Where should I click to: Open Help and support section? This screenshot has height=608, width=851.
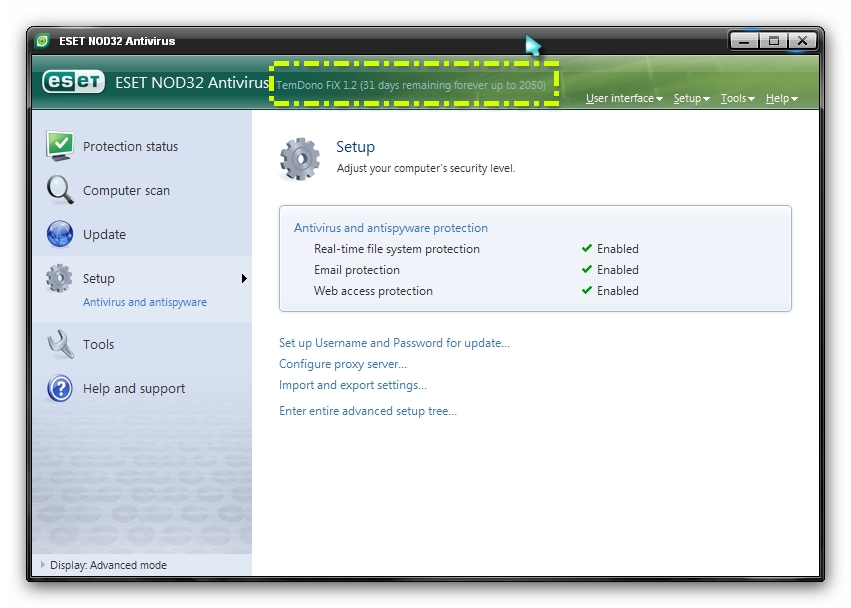tap(134, 389)
